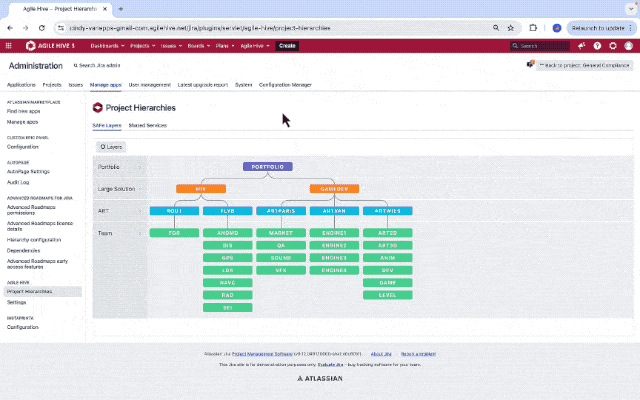Expand the Portfolio layer row chevron
The height and width of the screenshot is (400, 640).
[140, 167]
